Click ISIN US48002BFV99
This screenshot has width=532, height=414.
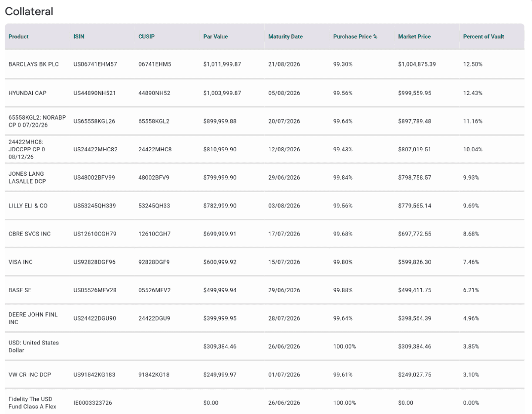pyautogui.click(x=94, y=177)
